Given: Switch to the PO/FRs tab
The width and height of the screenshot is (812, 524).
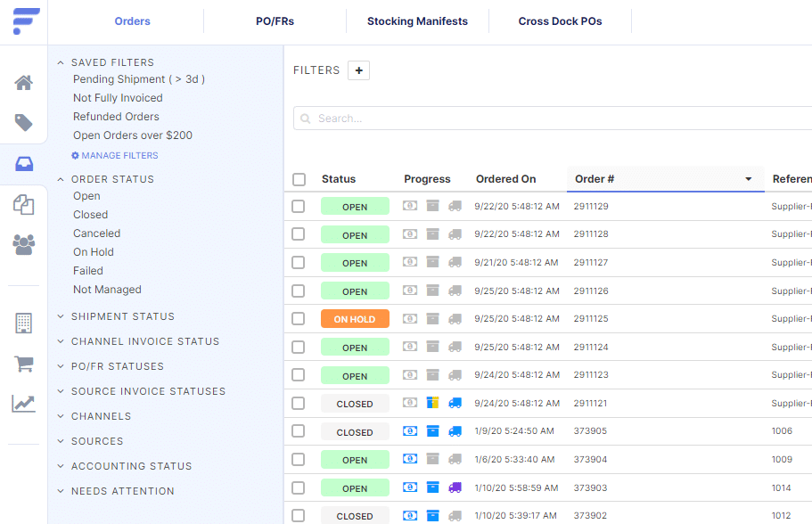Looking at the screenshot, I should click(275, 21).
